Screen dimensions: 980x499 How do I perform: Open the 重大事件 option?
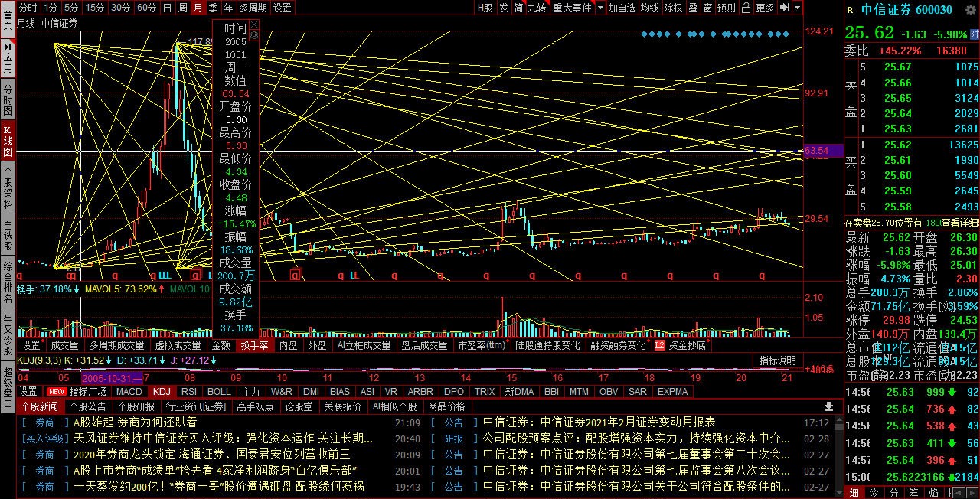(573, 8)
